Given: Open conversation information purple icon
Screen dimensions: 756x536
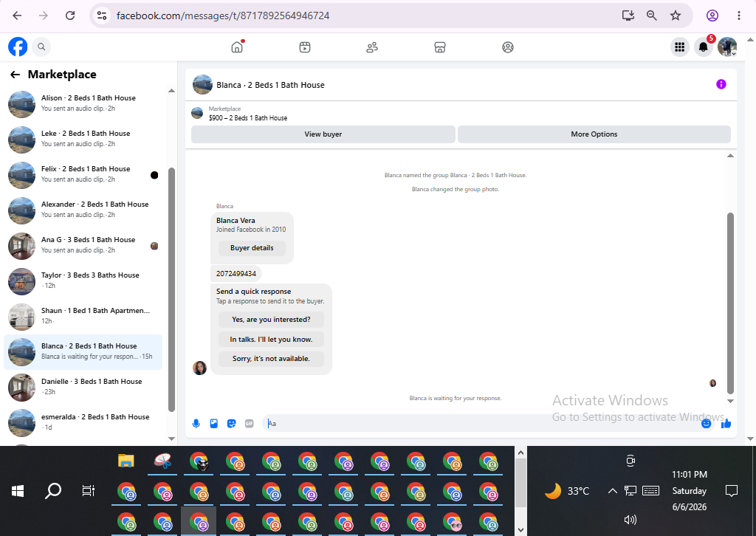Looking at the screenshot, I should [721, 84].
